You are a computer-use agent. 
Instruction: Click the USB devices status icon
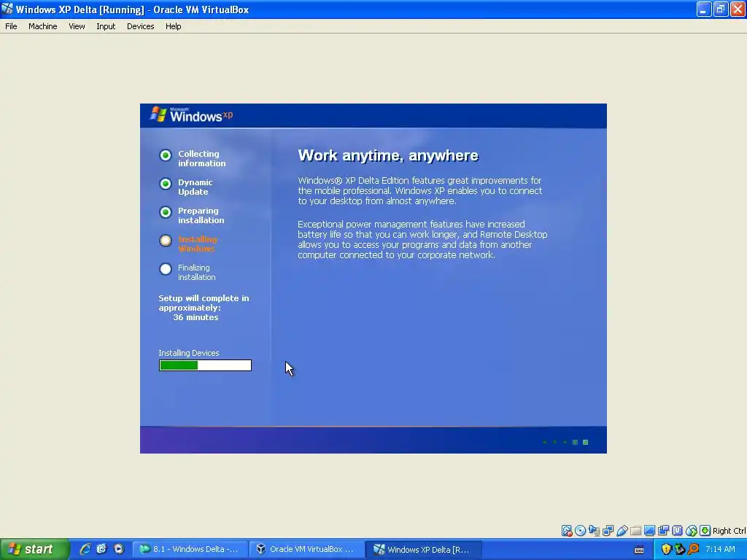[622, 531]
